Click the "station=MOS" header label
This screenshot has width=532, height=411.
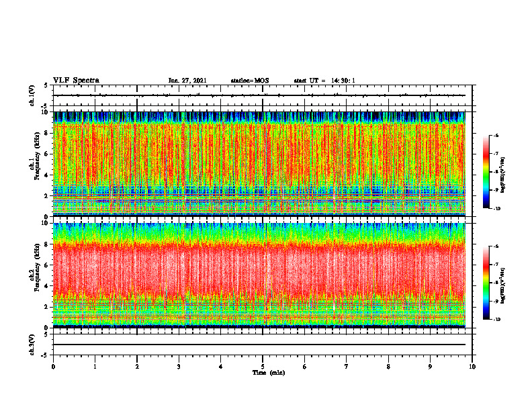250,81
